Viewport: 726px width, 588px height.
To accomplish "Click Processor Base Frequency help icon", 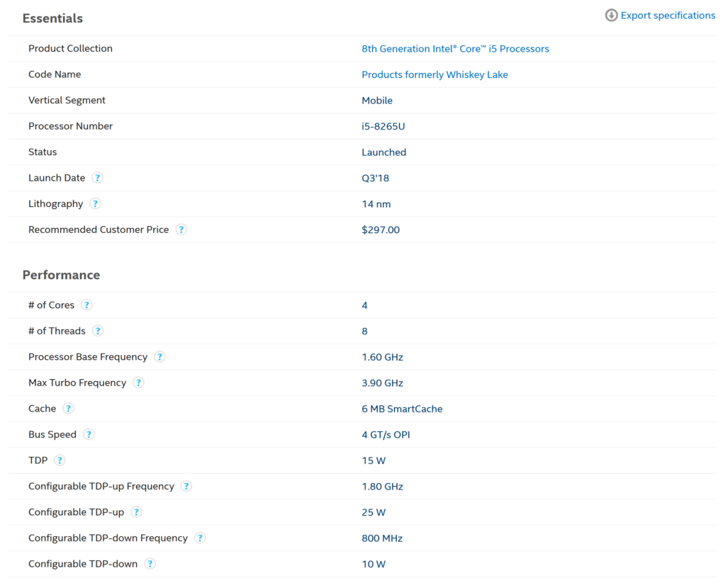I will (x=160, y=357).
